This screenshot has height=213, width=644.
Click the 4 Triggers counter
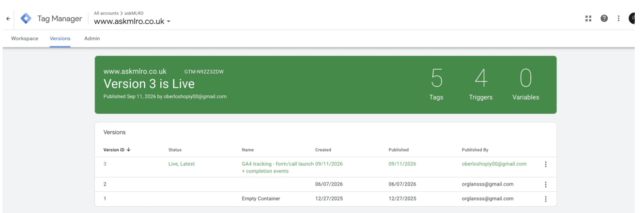point(481,85)
